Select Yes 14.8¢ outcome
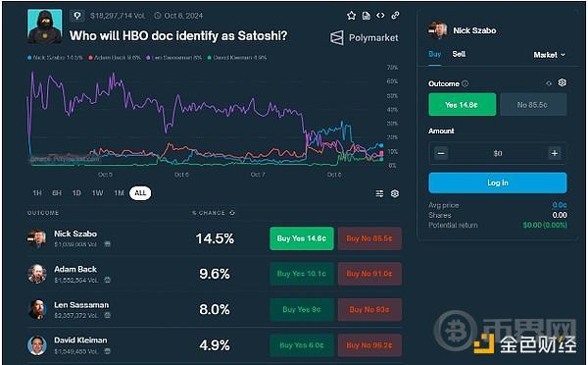Screen dimensions: 588x365 coord(462,105)
